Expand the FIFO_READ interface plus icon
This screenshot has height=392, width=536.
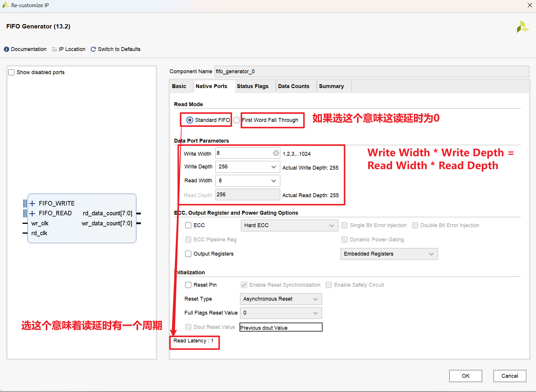(32, 213)
